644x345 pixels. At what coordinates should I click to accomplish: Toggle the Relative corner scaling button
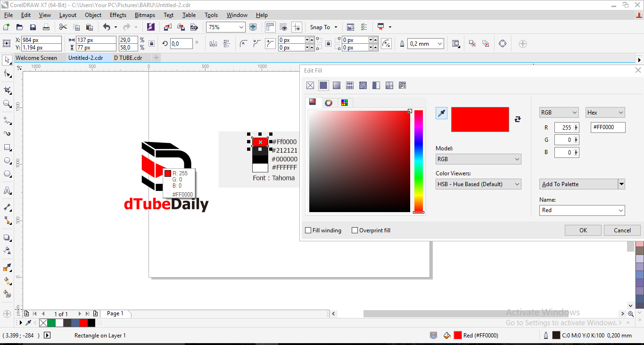point(386,44)
